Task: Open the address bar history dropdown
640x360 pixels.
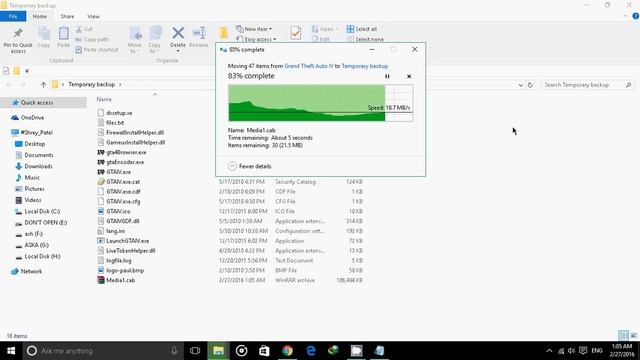Action: click(x=520, y=85)
